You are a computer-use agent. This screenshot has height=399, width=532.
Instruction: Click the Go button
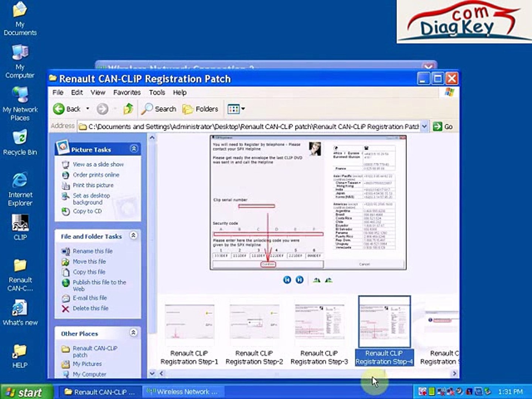(x=443, y=126)
